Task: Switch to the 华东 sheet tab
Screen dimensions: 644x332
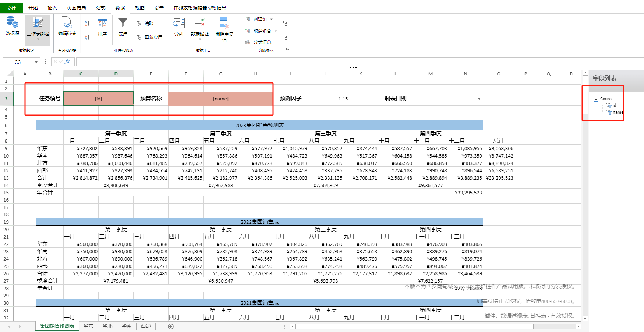Action: click(88, 326)
